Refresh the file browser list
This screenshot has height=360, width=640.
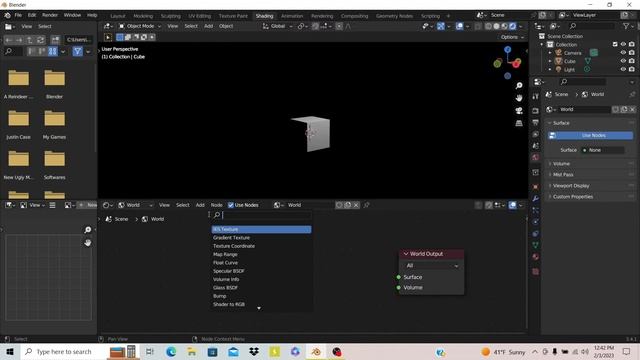click(40, 40)
